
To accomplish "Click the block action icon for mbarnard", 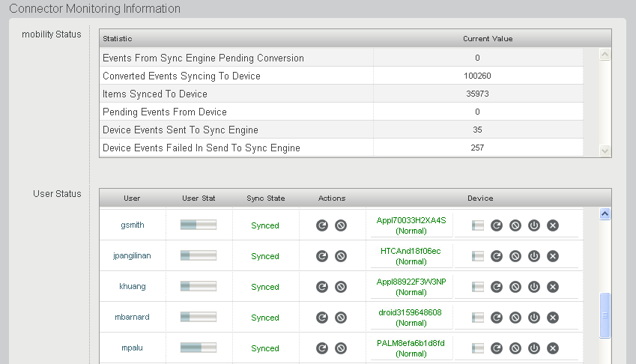I will (x=341, y=318).
